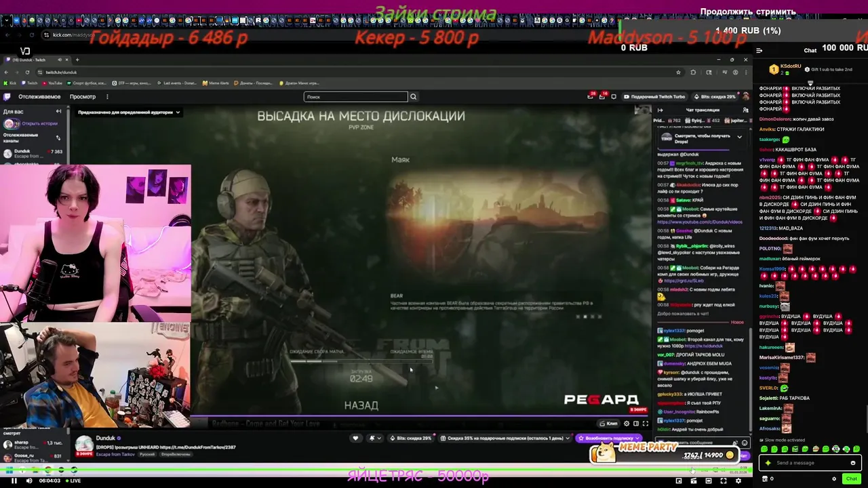Open the Twitch three-dot more menu
The image size is (868, 488).
[x=106, y=97]
